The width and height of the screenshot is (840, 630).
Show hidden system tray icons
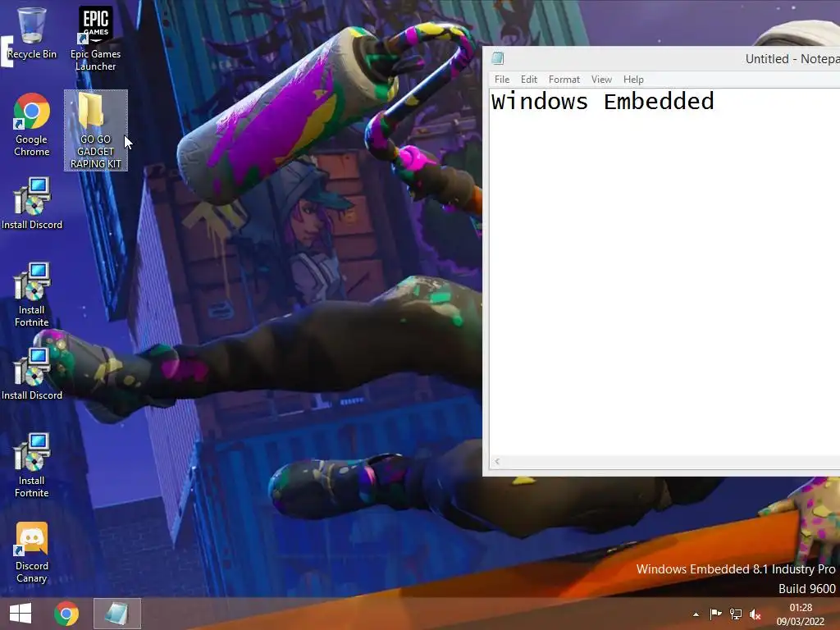pyautogui.click(x=696, y=614)
